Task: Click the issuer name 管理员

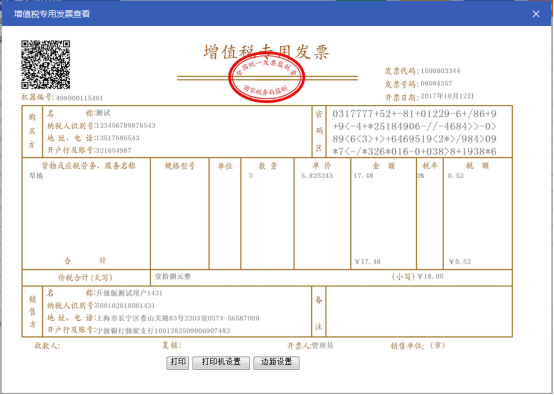Action: click(322, 345)
